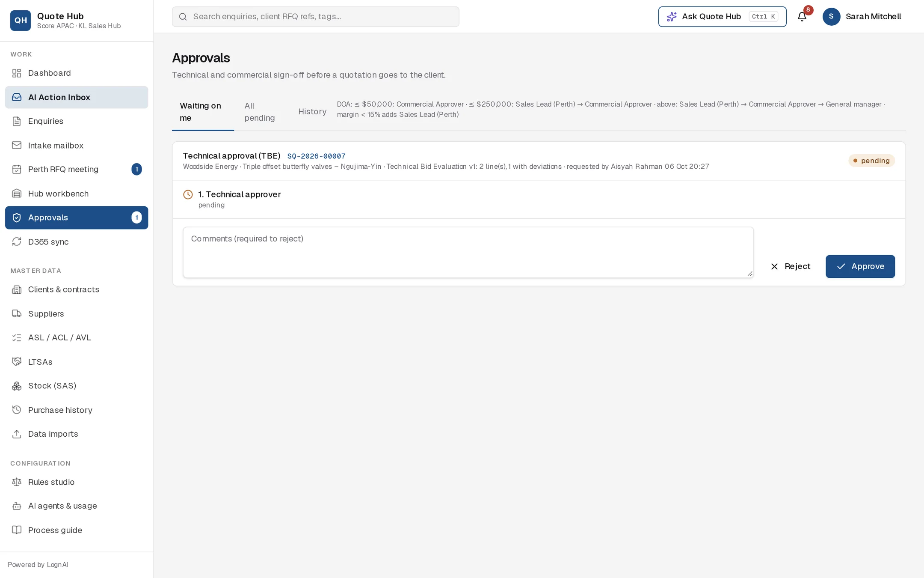Click the pending clock icon by Technical approver
Viewport: 924px width, 578px height.
[x=188, y=195]
